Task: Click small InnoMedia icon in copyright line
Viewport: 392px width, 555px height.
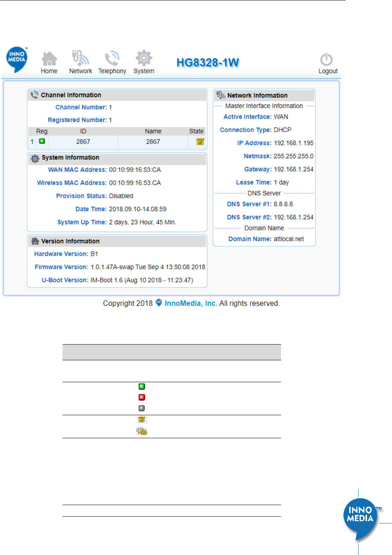Action: click(159, 303)
